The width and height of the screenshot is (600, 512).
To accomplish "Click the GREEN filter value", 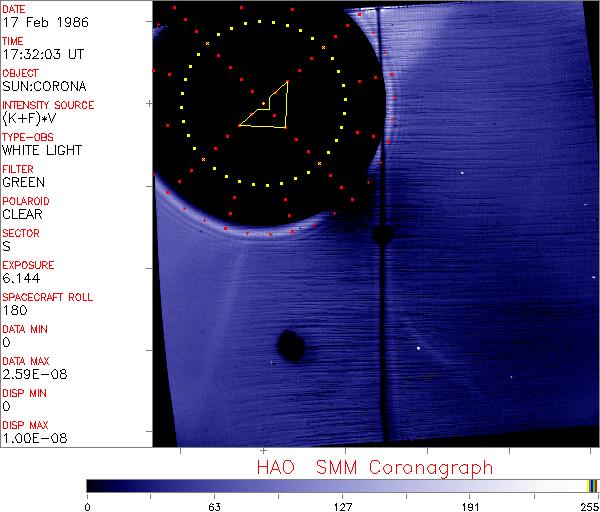I will tap(23, 182).
